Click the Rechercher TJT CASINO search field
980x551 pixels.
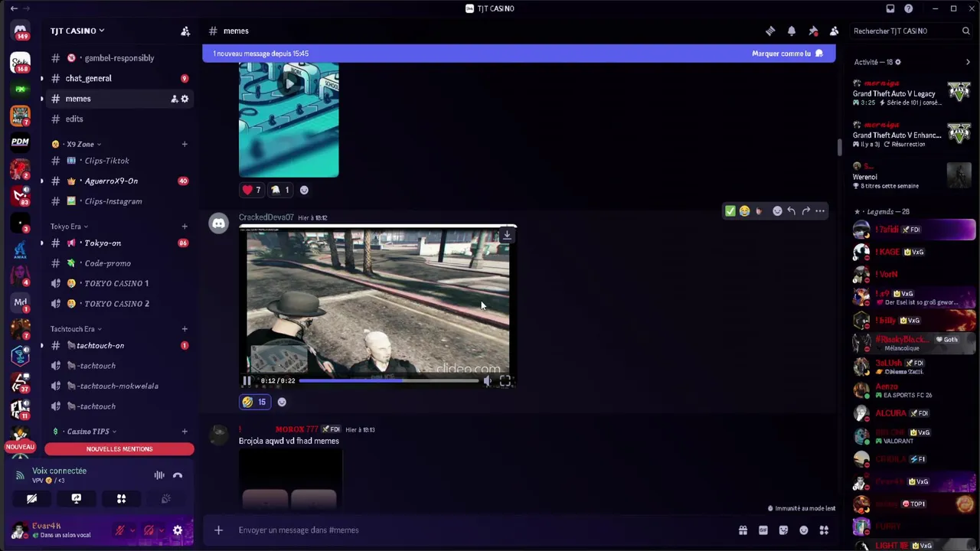tap(910, 31)
